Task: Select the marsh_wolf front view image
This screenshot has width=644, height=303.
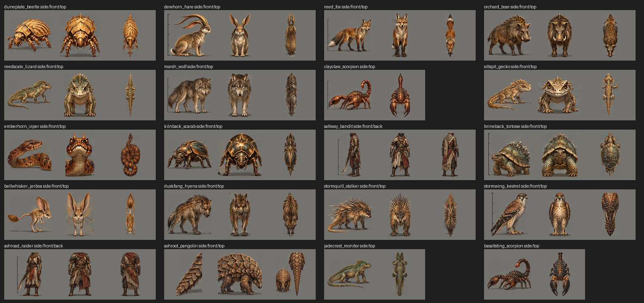Action: coord(240,95)
